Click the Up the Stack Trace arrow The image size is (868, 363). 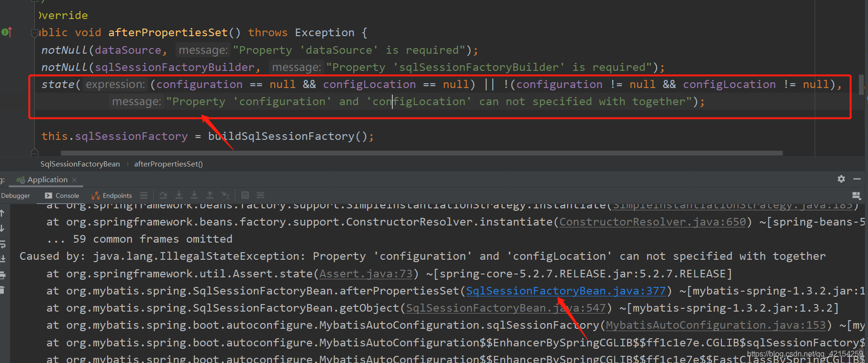[x=2, y=213]
